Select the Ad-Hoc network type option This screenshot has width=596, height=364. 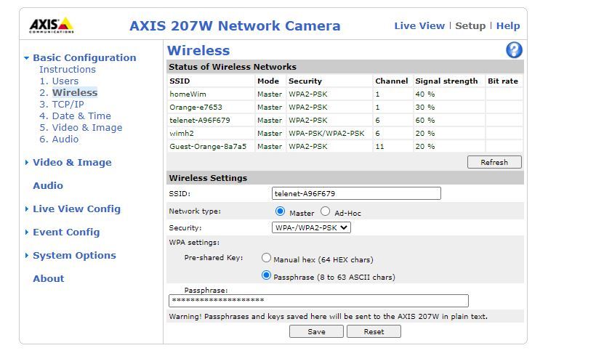tap(325, 211)
